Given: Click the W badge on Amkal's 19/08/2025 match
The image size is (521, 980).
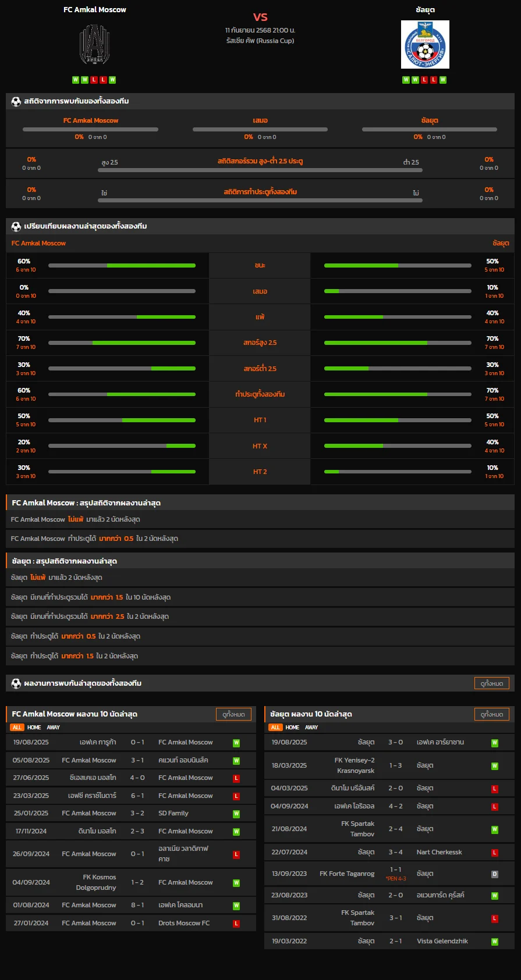Looking at the screenshot, I should (236, 743).
